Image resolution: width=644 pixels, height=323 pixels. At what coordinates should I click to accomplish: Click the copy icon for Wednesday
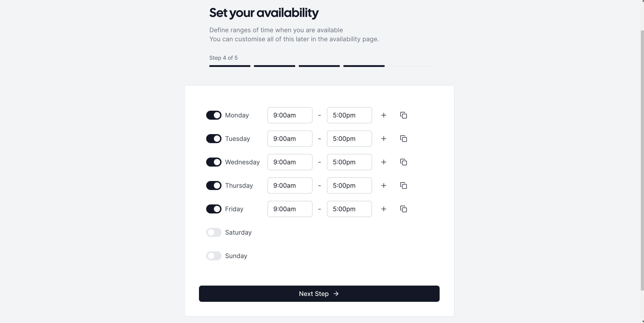pyautogui.click(x=404, y=162)
